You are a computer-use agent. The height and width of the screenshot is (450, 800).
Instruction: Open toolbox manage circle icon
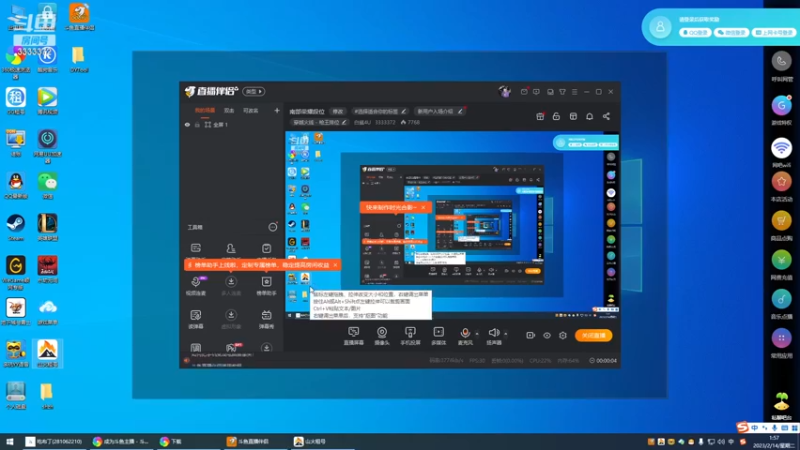[x=273, y=227]
